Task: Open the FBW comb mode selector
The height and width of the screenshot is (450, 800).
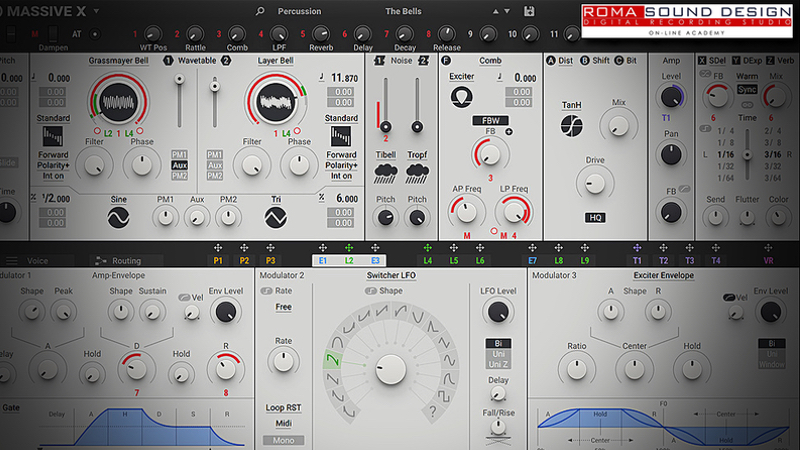Action: tap(490, 120)
